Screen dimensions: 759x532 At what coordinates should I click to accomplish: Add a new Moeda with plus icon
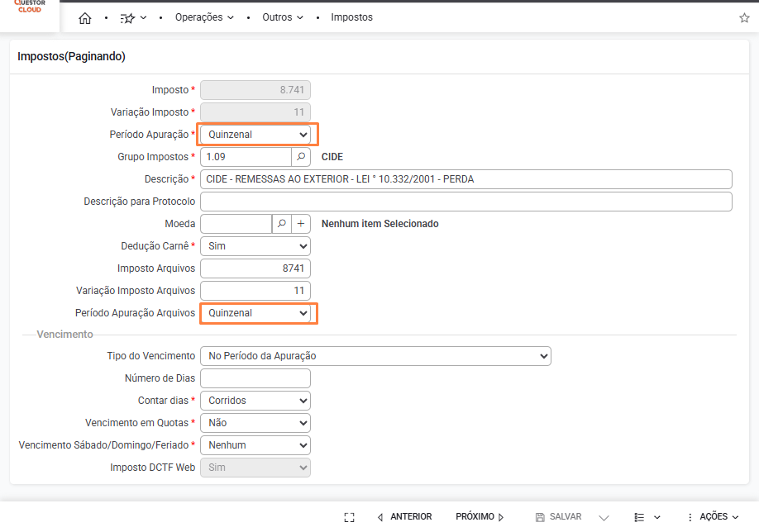click(301, 224)
